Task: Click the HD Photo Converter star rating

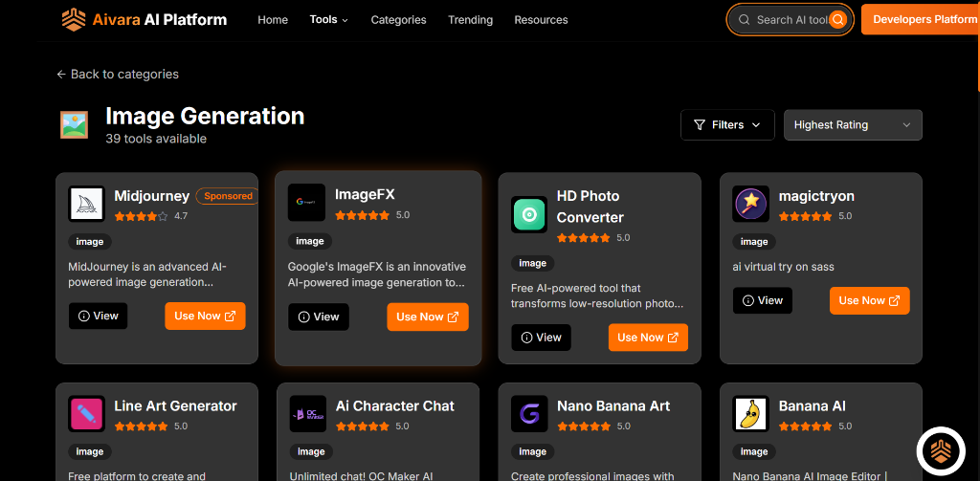Action: click(584, 238)
